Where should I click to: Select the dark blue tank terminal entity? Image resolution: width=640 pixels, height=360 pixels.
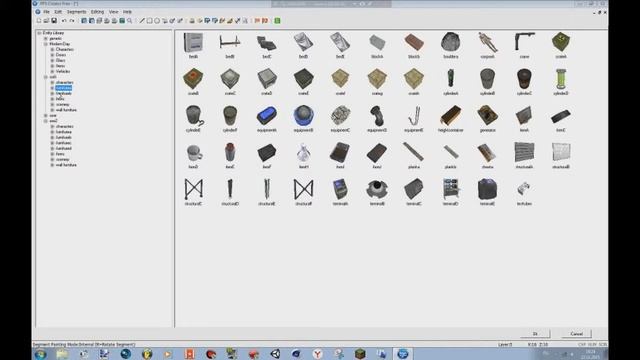pyautogui.click(x=487, y=189)
